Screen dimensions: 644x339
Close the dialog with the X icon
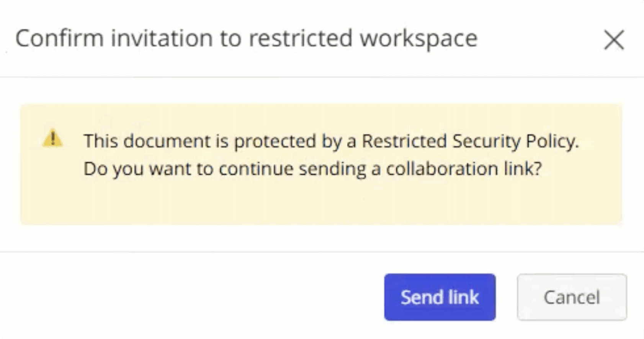(x=614, y=40)
